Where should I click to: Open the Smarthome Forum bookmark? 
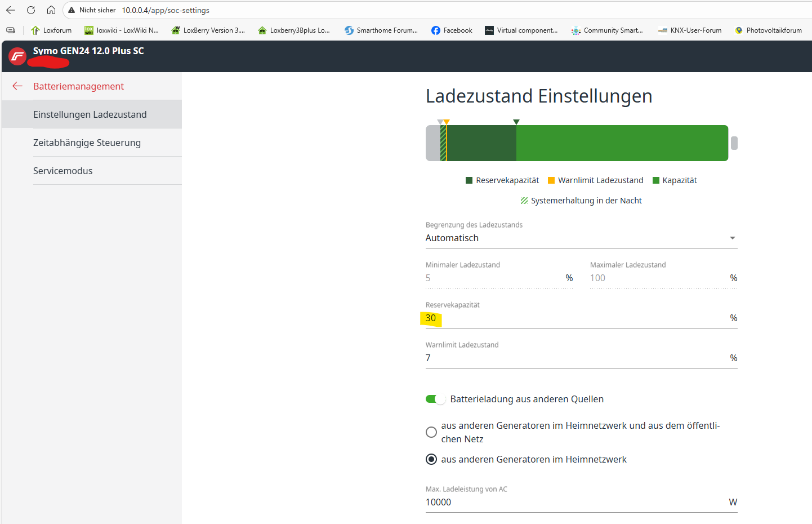(381, 30)
